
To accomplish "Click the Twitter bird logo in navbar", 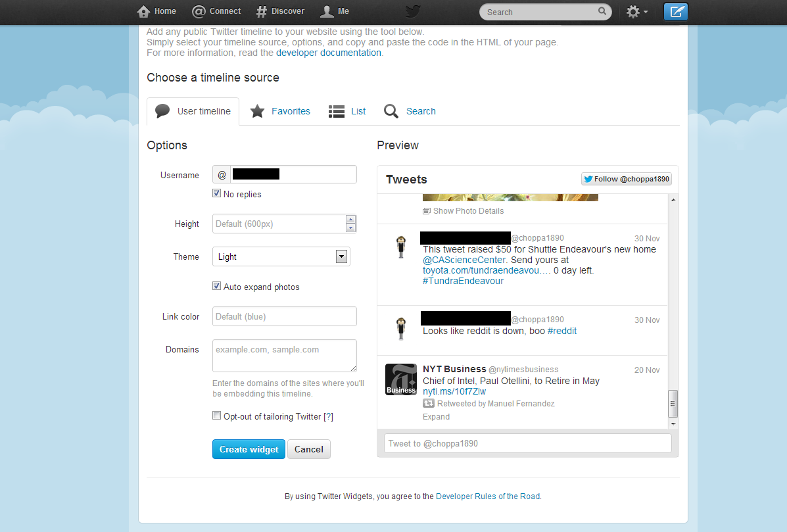I will [x=413, y=11].
